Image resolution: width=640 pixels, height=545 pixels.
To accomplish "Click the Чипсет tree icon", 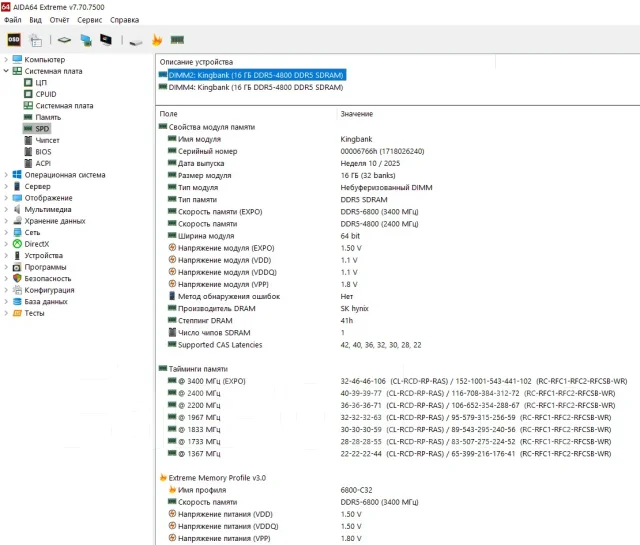I will (x=28, y=140).
